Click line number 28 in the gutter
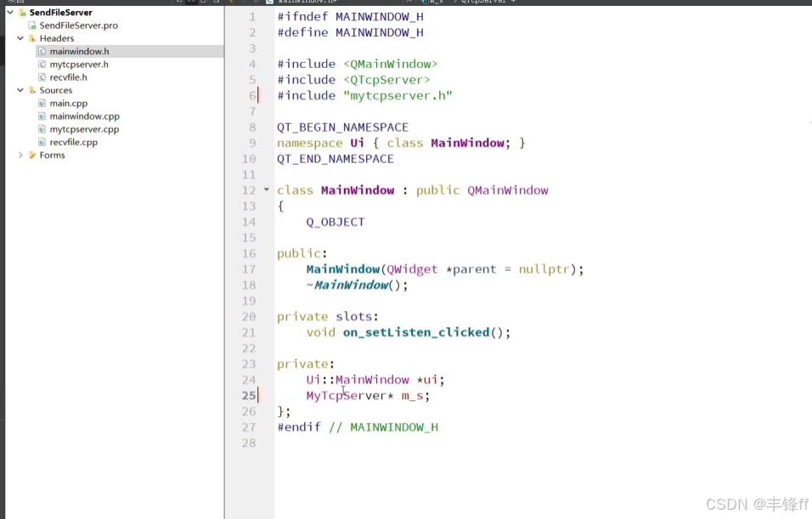The image size is (812, 519). point(249,443)
